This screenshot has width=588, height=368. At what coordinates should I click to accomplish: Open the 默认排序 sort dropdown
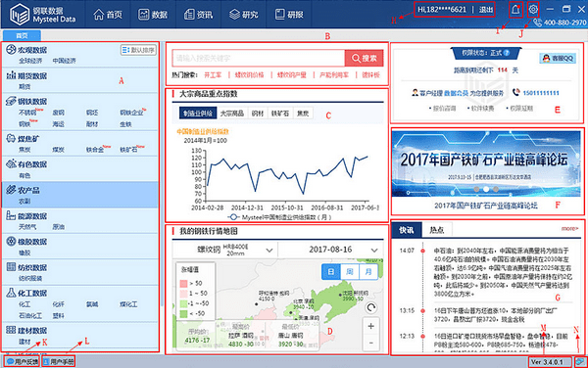(x=138, y=50)
